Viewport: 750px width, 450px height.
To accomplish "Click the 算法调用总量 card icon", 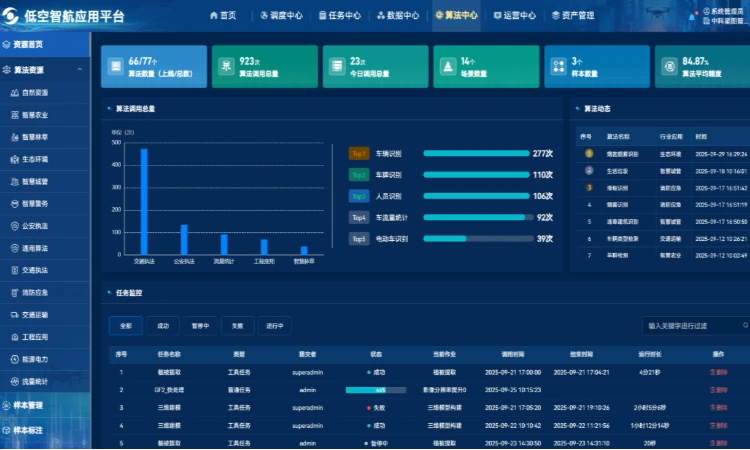I will tap(226, 66).
